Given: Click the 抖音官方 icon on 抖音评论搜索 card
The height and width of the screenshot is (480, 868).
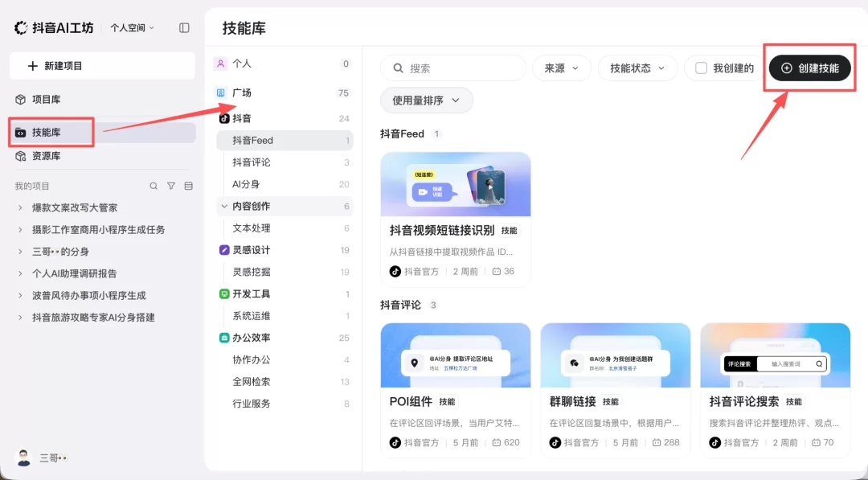Looking at the screenshot, I should coord(714,442).
